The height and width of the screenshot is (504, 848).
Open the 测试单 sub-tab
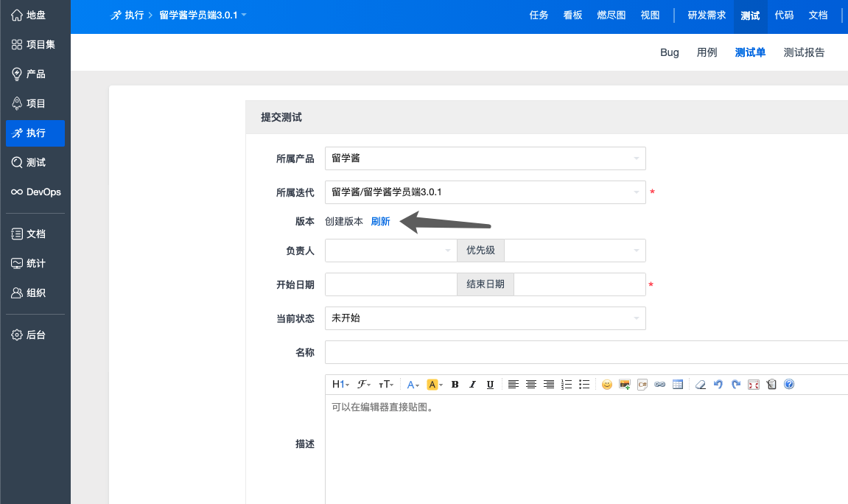coord(750,52)
